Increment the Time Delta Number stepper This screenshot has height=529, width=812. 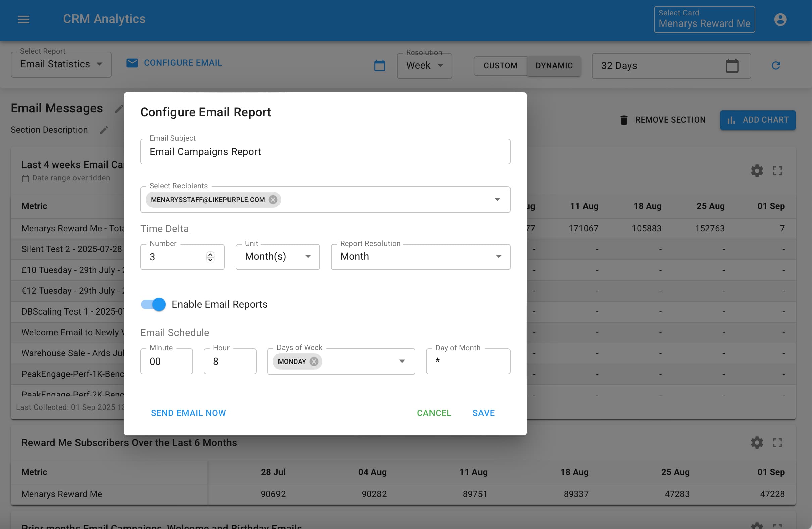click(x=210, y=254)
